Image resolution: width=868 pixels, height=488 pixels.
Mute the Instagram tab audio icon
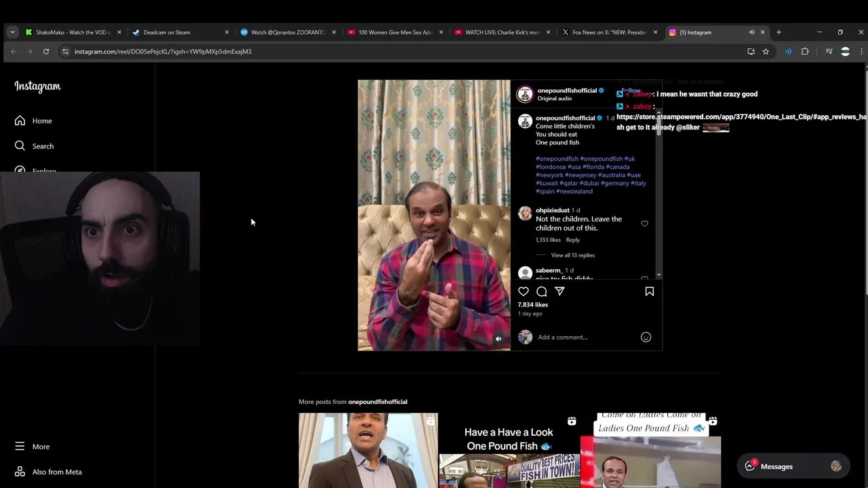pyautogui.click(x=751, y=32)
